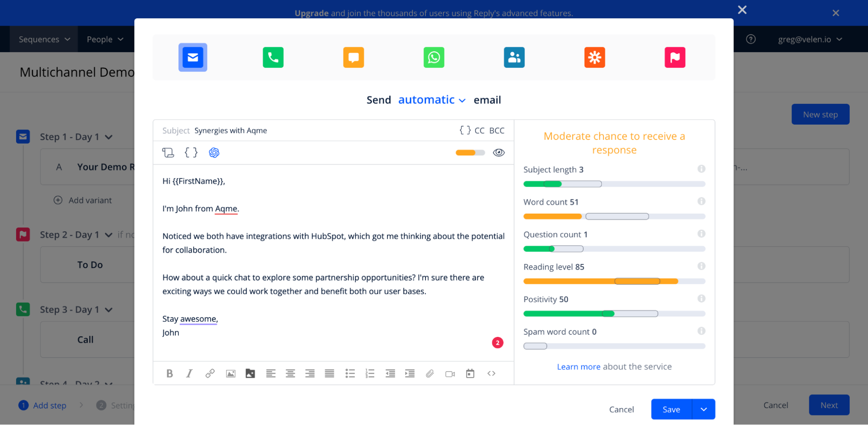Select the LinkedIn contacts step icon
The height and width of the screenshot is (425, 868).
tap(514, 57)
